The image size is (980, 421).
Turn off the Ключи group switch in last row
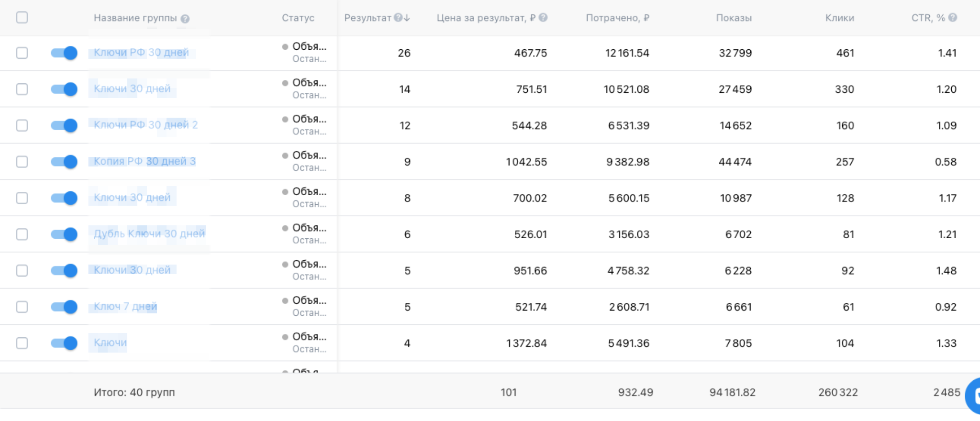pyautogui.click(x=64, y=343)
